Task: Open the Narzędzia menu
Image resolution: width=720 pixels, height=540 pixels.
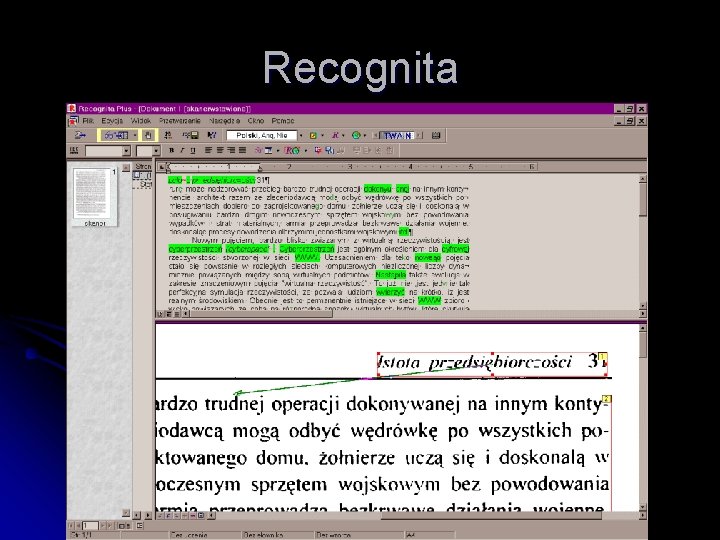Action: tap(225, 121)
